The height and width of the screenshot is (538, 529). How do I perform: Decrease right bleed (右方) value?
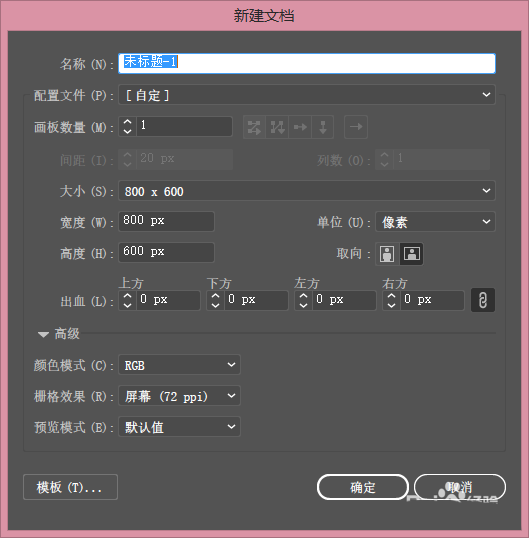[391, 305]
